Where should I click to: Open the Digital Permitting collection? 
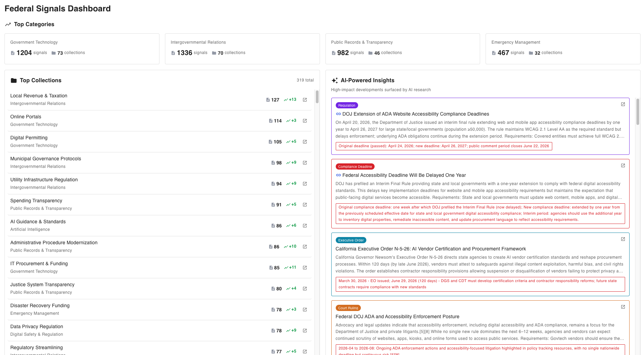pos(160,142)
